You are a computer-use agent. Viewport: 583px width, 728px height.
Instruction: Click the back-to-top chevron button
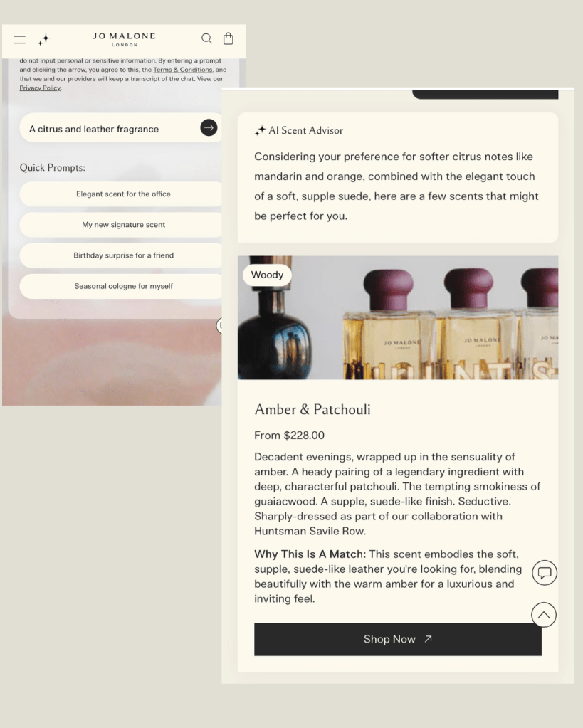point(544,615)
